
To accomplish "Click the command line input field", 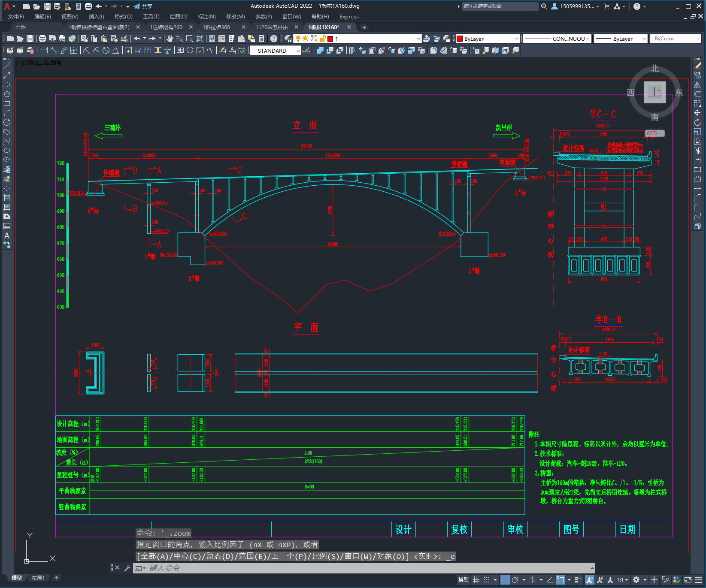I will tap(364, 568).
